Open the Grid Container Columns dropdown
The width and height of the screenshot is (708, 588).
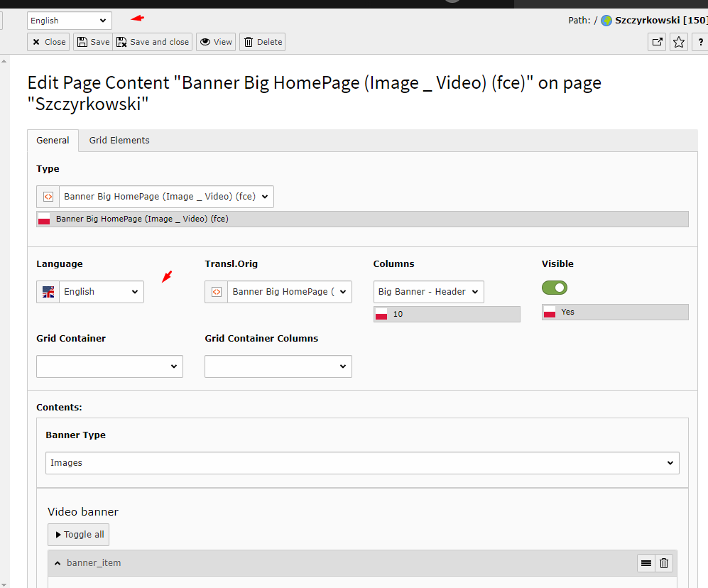278,366
